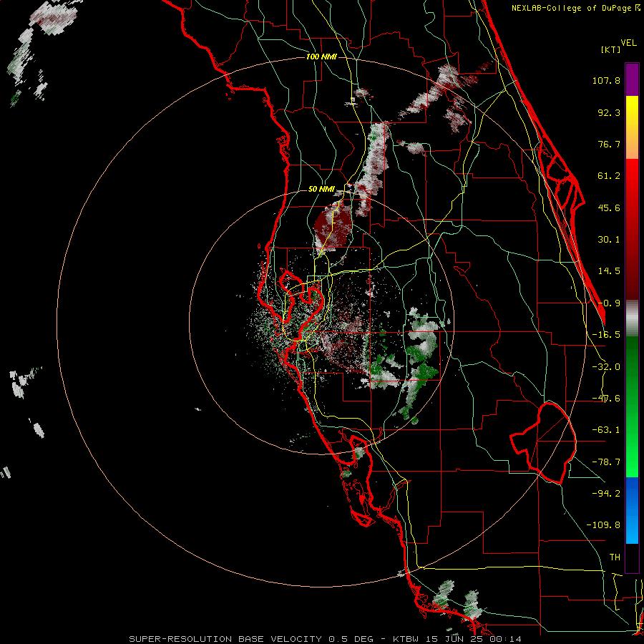Click the yellow-orange segment of the color bar
Viewport: 644px width, 644px height.
pos(632,127)
